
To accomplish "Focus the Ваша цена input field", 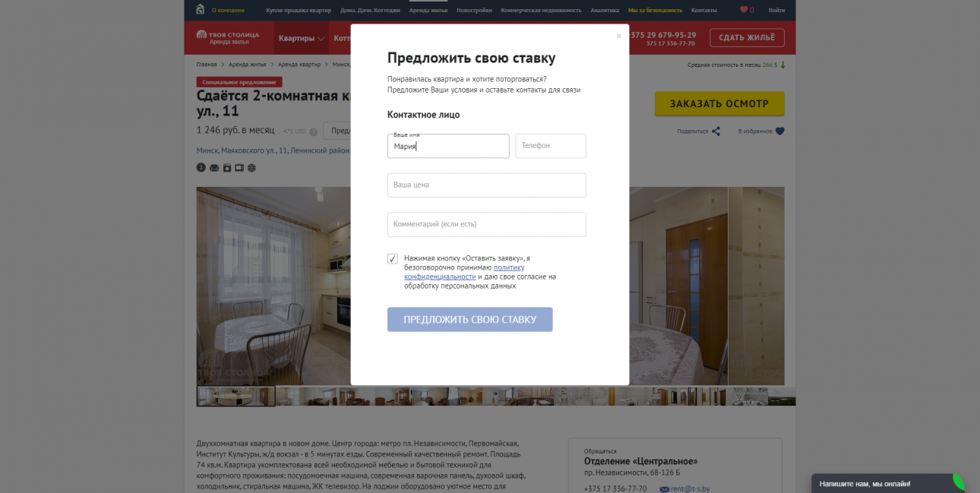I will (487, 185).
